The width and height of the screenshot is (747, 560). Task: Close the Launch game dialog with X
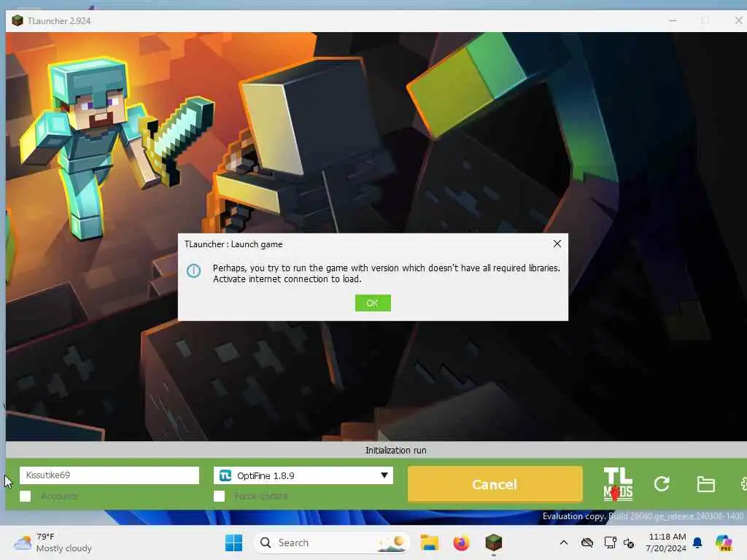[557, 244]
